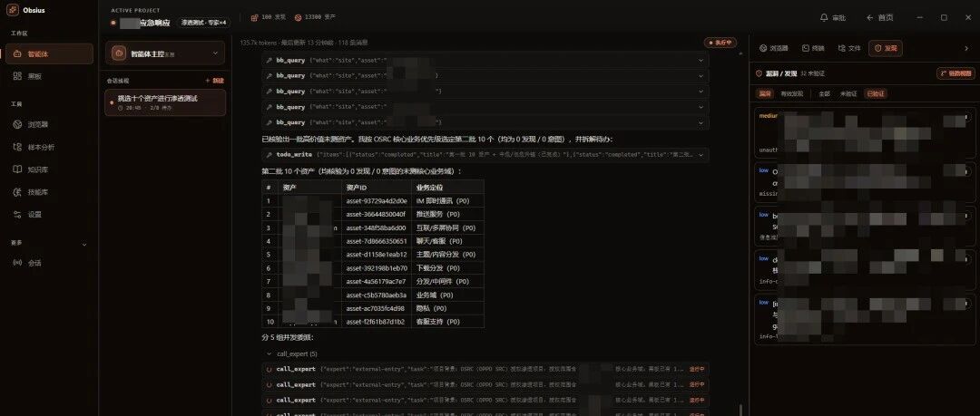Collapse the call_expert (5) group
The height and width of the screenshot is (416, 980).
(269, 354)
